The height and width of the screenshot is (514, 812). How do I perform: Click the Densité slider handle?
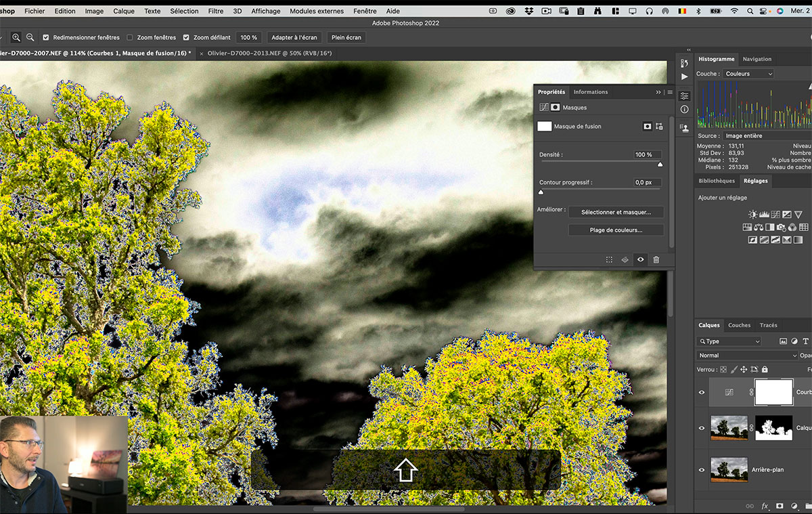tap(660, 164)
